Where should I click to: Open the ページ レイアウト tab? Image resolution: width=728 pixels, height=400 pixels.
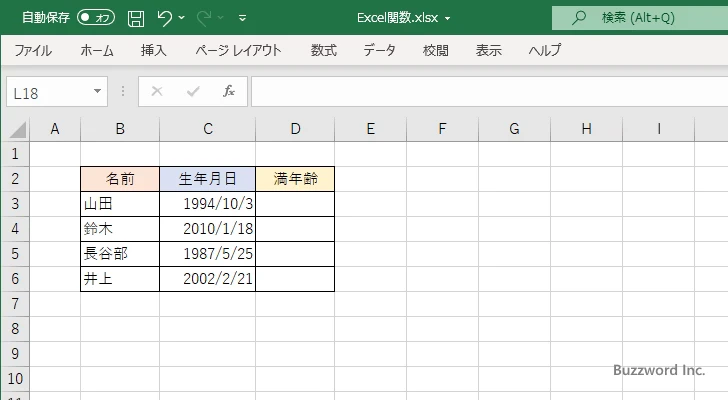coord(238,50)
